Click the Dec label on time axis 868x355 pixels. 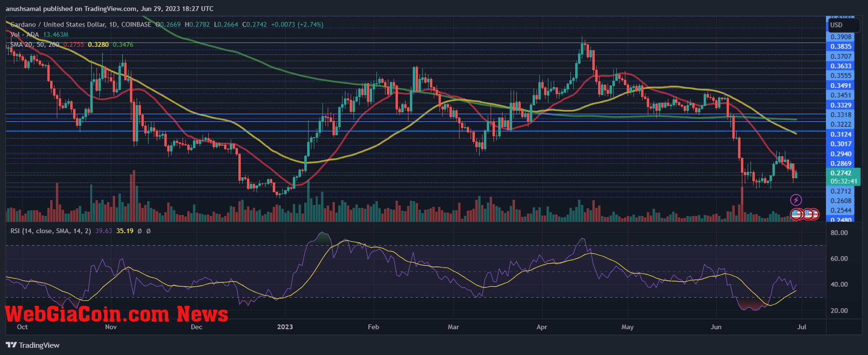click(196, 327)
